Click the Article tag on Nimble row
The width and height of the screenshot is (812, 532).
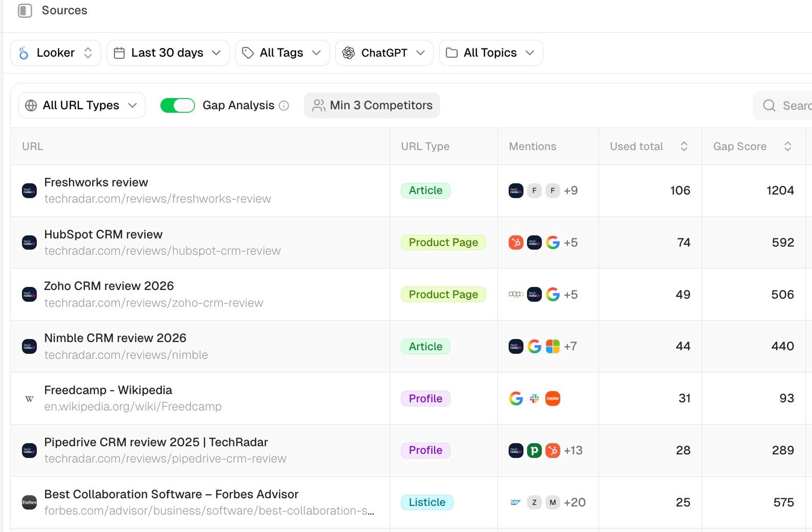(425, 347)
